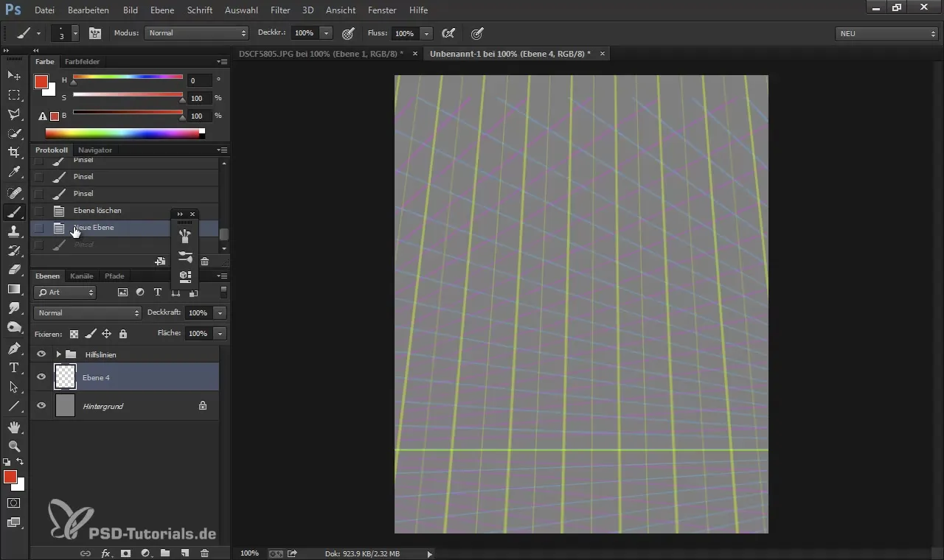Switch to the Farbfelder tab

click(x=82, y=61)
